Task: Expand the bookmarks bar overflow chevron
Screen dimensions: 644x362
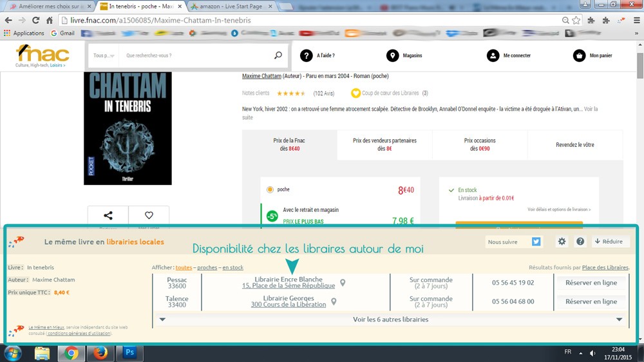Action: [x=637, y=33]
